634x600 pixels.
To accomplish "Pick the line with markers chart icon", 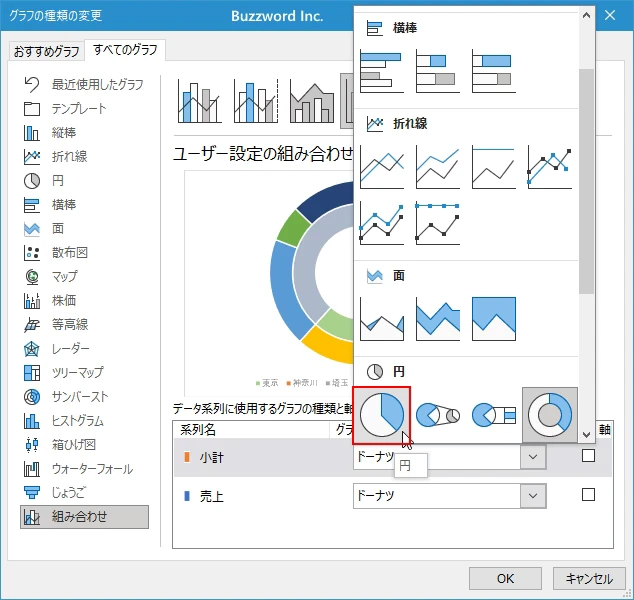I will click(549, 168).
